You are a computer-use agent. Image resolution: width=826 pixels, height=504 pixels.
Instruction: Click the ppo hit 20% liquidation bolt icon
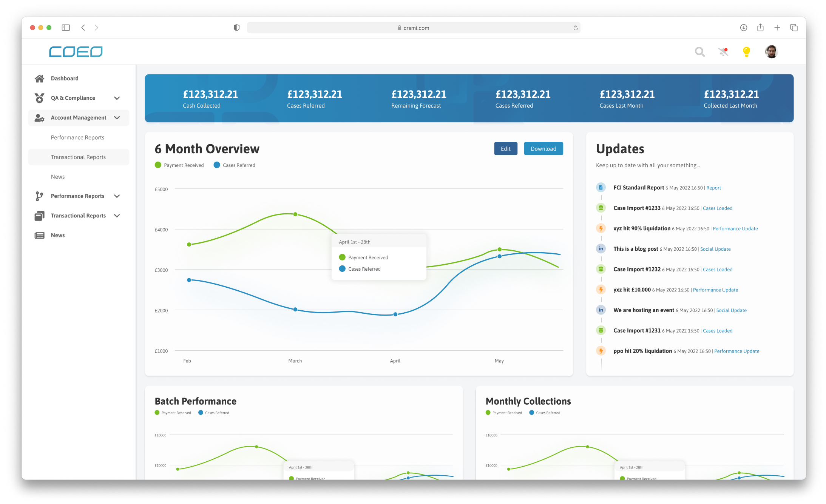tap(601, 351)
